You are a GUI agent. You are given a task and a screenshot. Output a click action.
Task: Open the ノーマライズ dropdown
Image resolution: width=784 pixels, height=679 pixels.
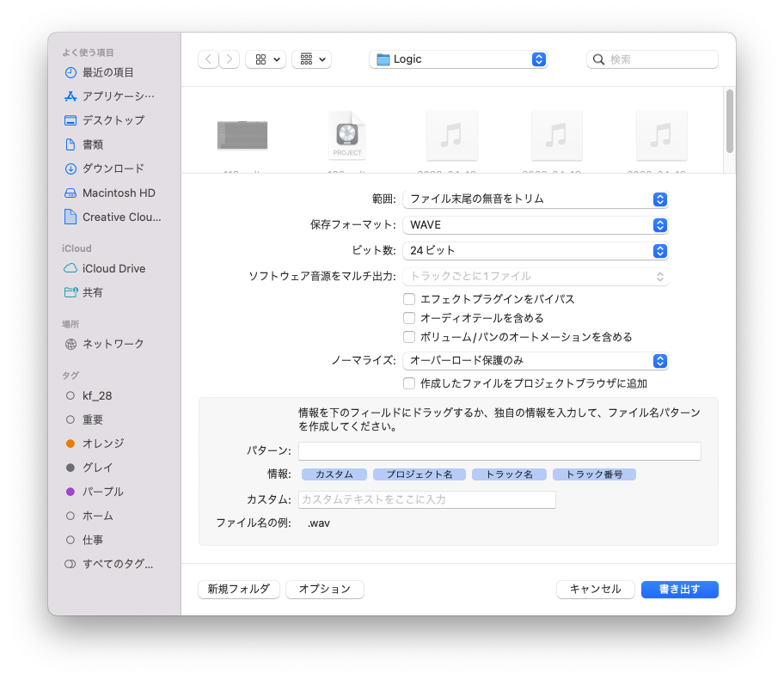coord(535,361)
